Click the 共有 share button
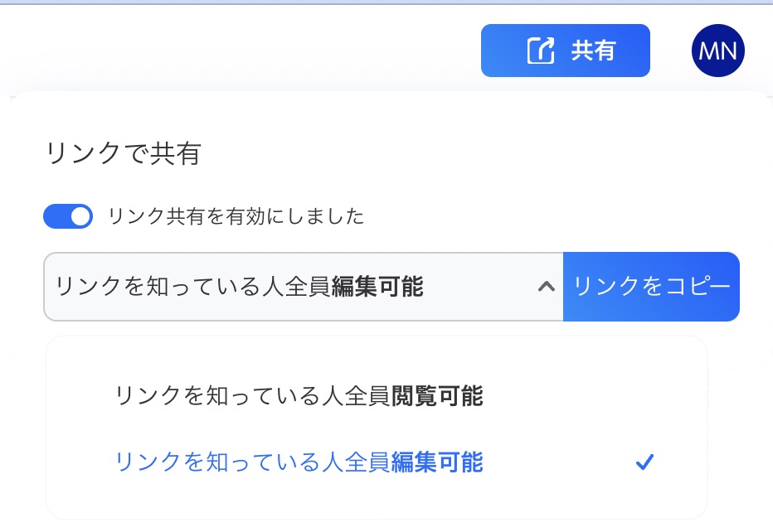 565,51
